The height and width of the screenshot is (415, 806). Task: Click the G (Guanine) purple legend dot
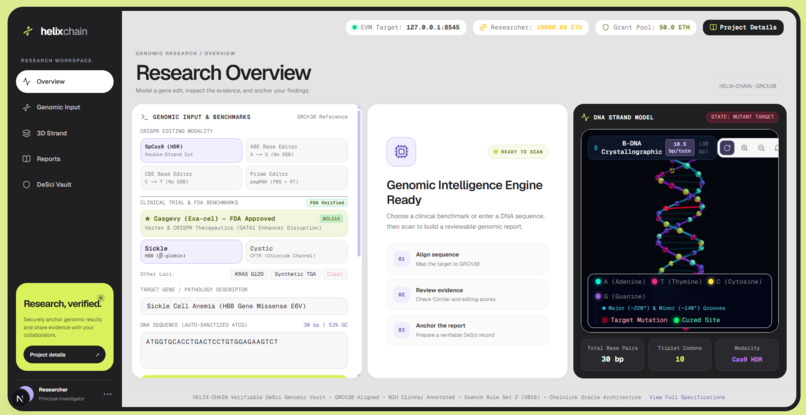coord(598,296)
